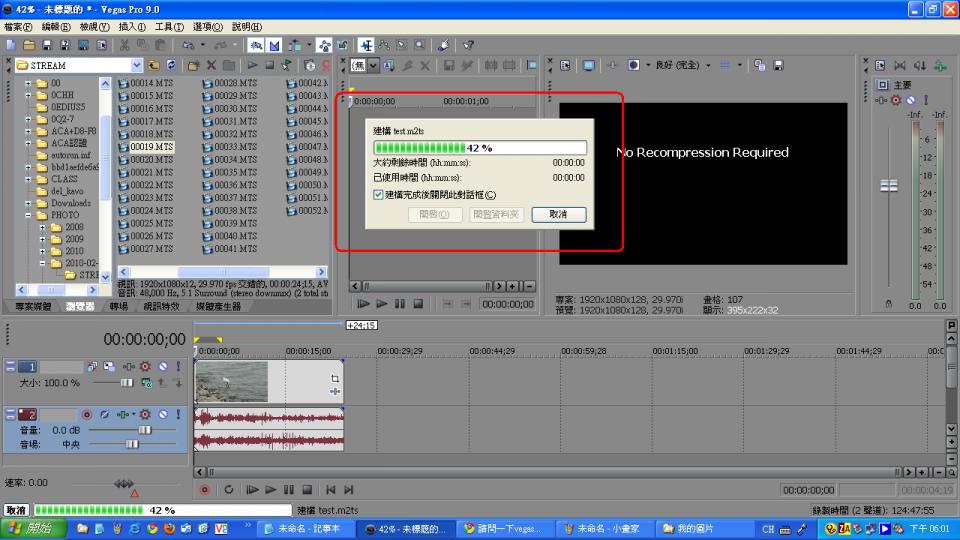The width and height of the screenshot is (960, 540).
Task: Arm audio track 2 for recording
Action: click(x=87, y=414)
